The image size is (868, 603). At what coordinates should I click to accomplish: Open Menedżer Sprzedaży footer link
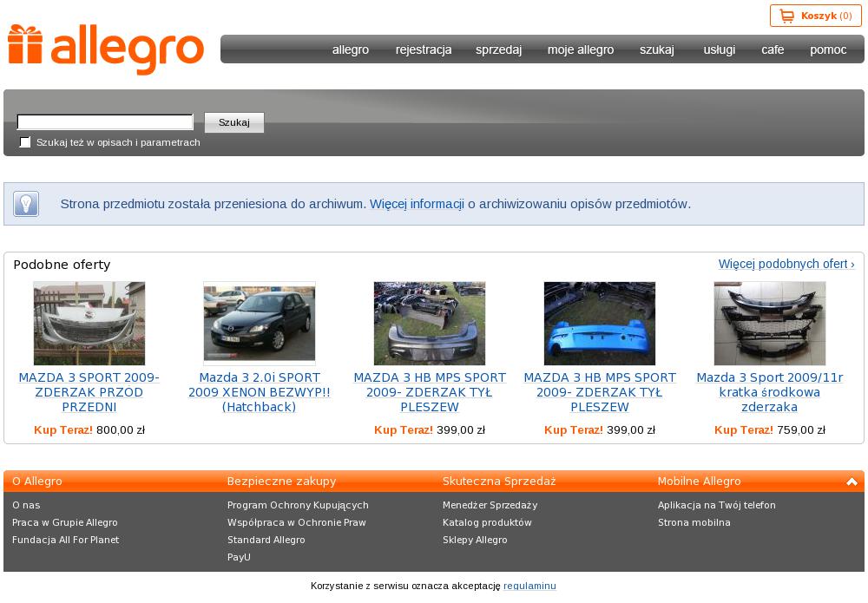point(490,505)
